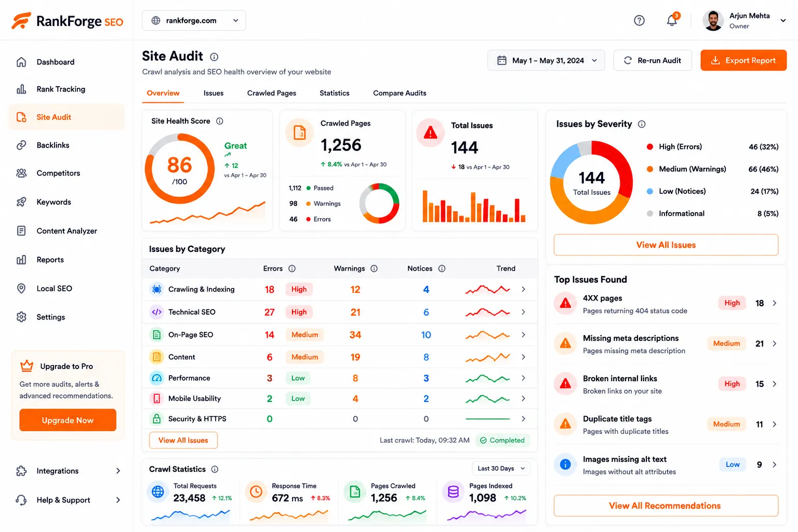Click the Total Issues warning triangle icon

[x=430, y=133]
